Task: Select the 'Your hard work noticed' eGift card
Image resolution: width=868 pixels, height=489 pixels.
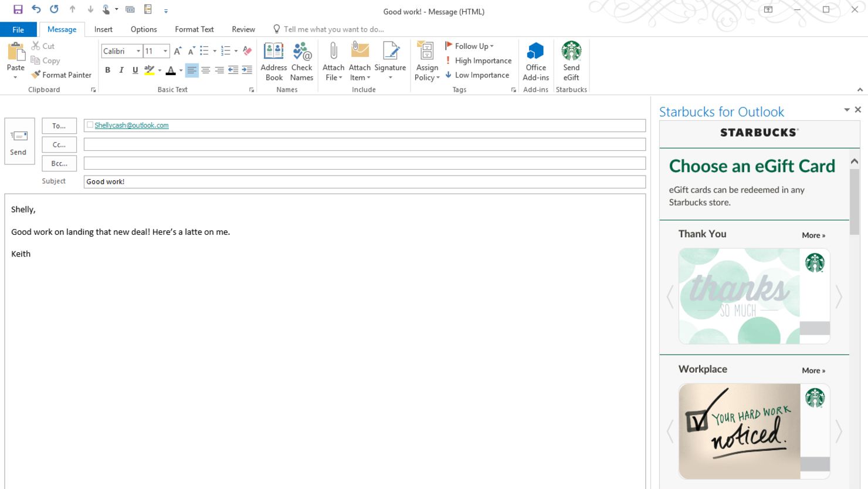Action: tap(754, 431)
